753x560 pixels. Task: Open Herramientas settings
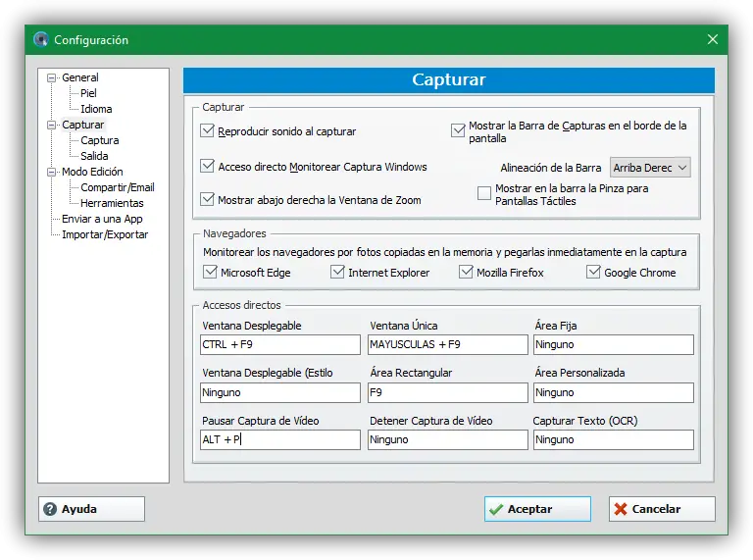click(112, 203)
